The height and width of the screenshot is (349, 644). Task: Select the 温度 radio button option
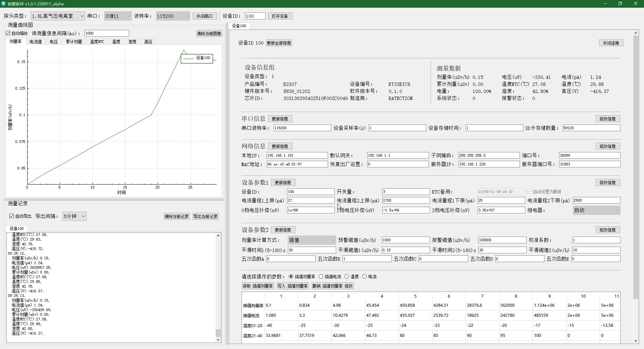(x=347, y=277)
